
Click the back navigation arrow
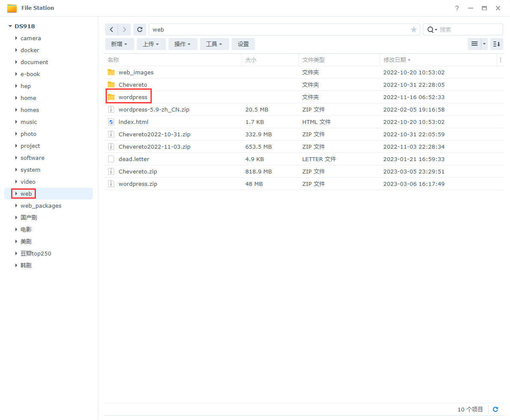pos(112,29)
